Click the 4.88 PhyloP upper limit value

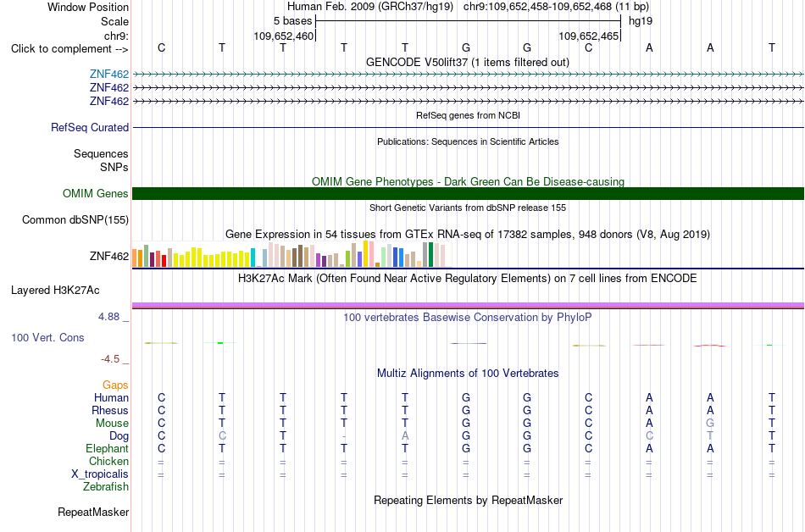pyautogui.click(x=108, y=317)
